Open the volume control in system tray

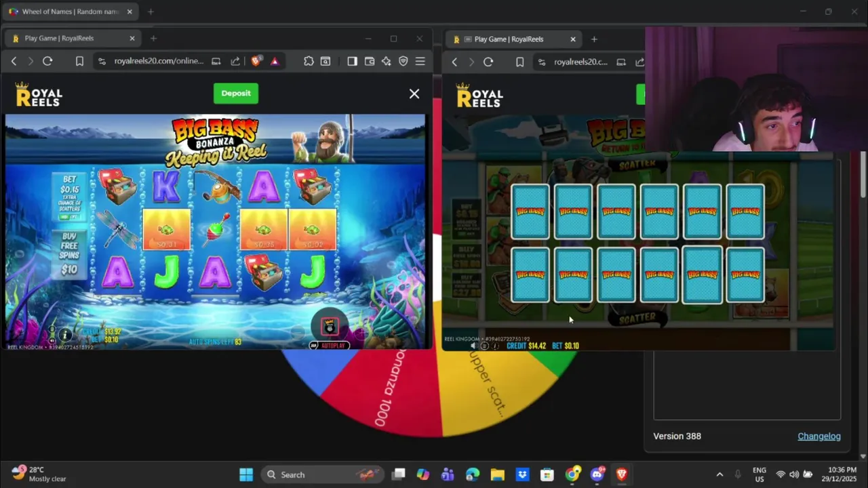(x=793, y=474)
